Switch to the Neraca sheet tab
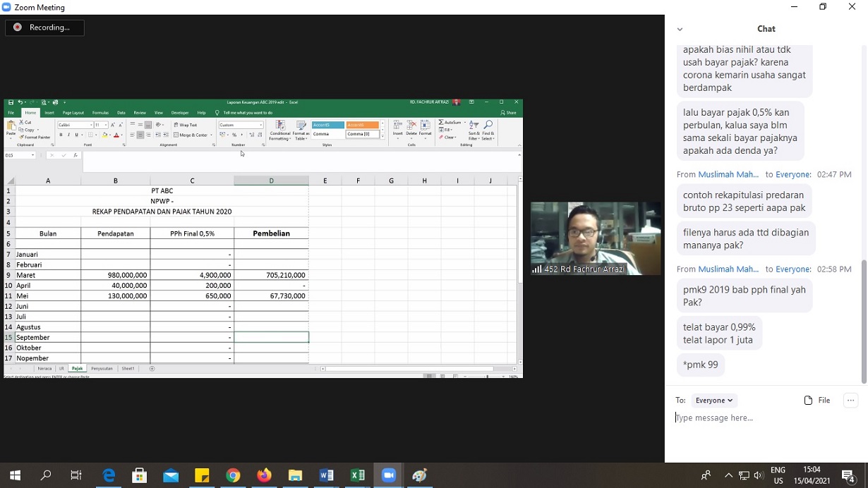 click(44, 369)
